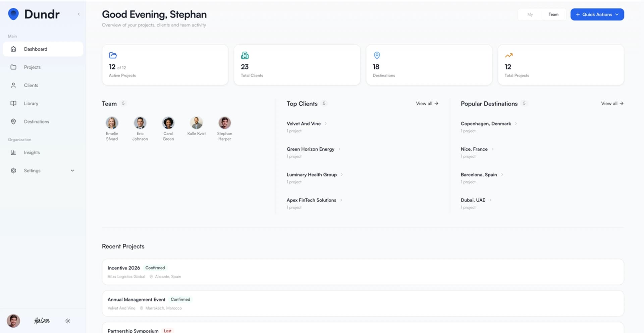
Task: Click the Marrakech, Marocco location pin icon
Action: click(142, 308)
